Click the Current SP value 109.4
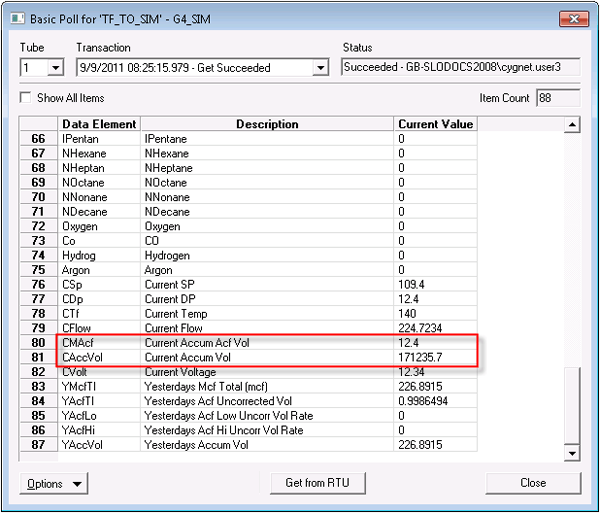The width and height of the screenshot is (600, 513). click(x=435, y=284)
